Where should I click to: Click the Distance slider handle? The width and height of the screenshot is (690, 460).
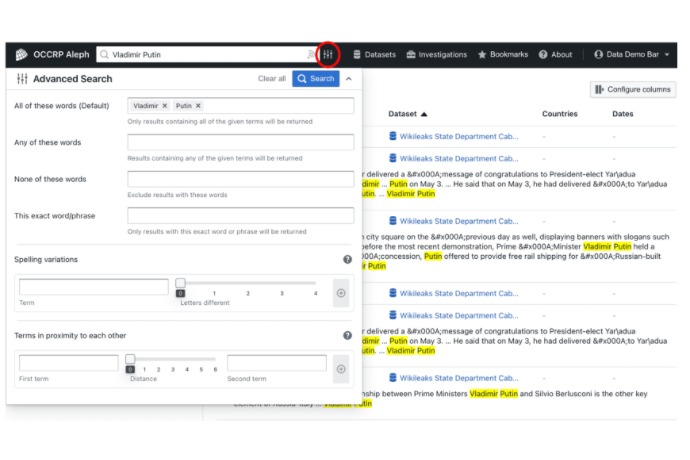pyautogui.click(x=130, y=359)
